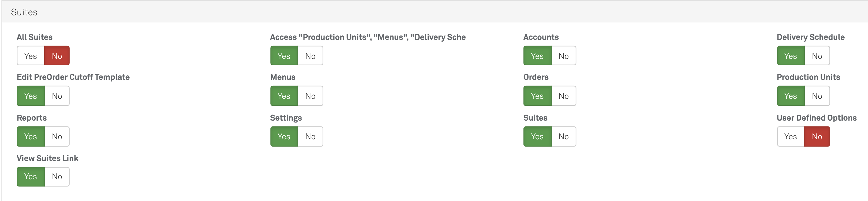Click the green Yes under Reports
This screenshot has width=868, height=201.
[x=31, y=137]
